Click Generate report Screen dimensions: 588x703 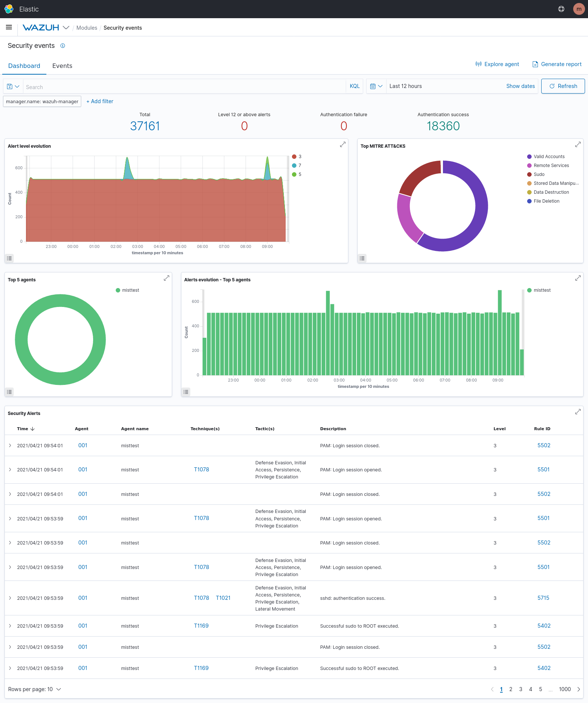point(557,64)
